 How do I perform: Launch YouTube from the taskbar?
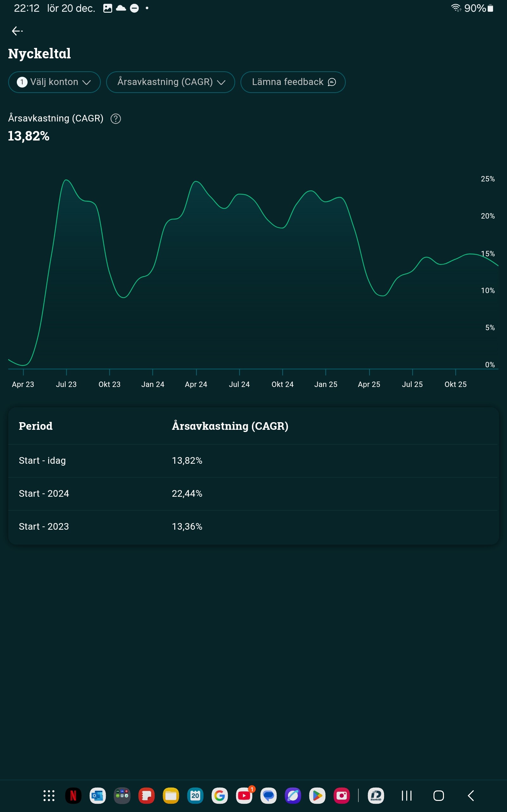(x=244, y=796)
